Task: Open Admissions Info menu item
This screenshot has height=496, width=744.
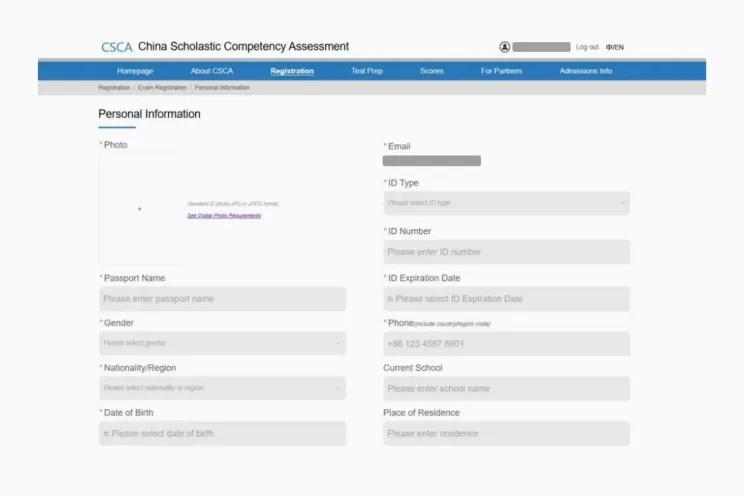Action: pos(586,71)
